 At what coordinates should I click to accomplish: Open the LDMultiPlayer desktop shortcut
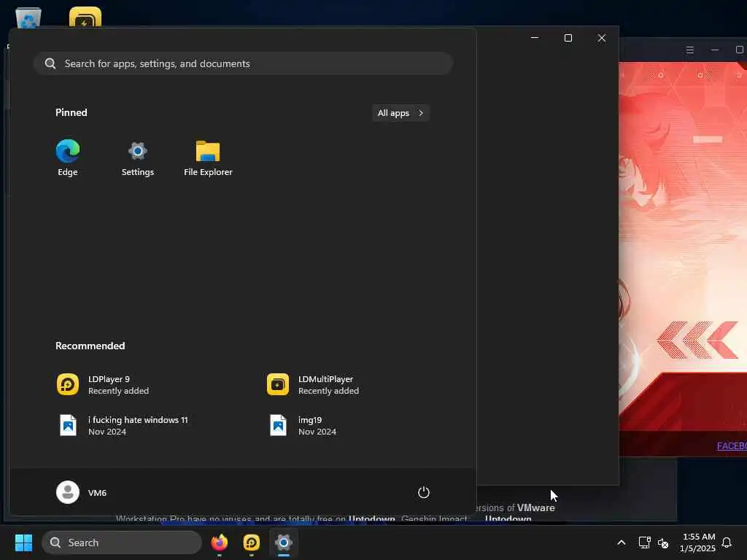[85, 17]
